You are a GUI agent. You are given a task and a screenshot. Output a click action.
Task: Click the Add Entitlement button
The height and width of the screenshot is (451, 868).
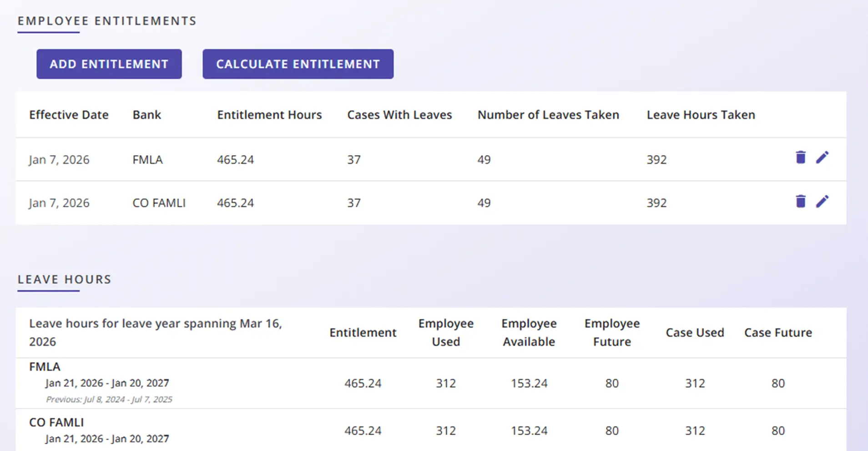pyautogui.click(x=109, y=64)
